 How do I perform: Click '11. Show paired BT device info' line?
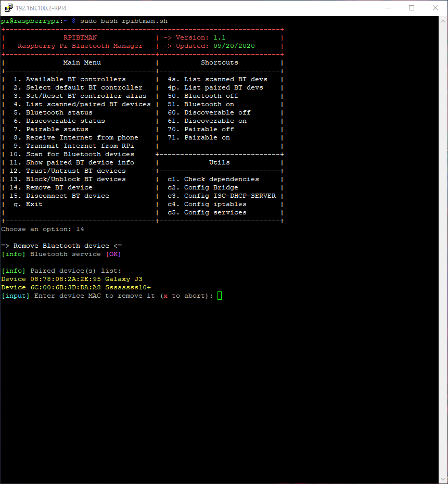tap(72, 163)
